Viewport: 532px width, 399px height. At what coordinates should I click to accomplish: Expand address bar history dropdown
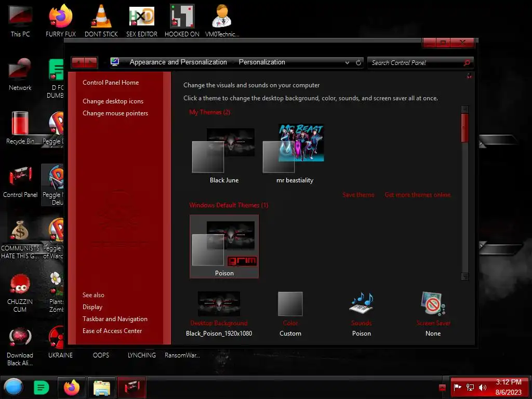347,62
